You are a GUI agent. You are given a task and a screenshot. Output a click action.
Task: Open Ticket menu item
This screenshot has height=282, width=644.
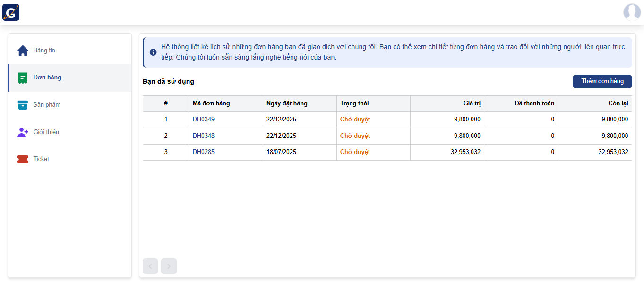tap(41, 159)
